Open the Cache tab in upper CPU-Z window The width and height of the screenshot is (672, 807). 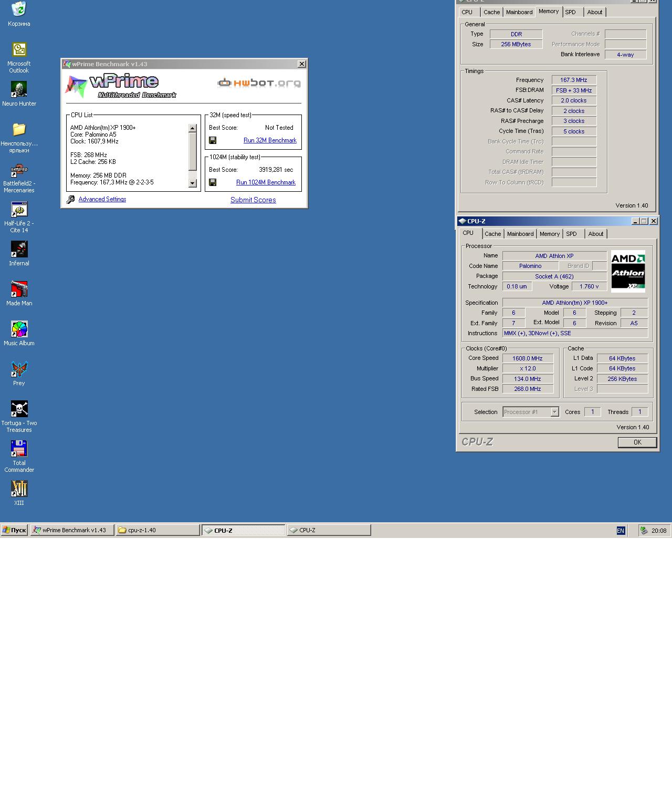pyautogui.click(x=492, y=12)
